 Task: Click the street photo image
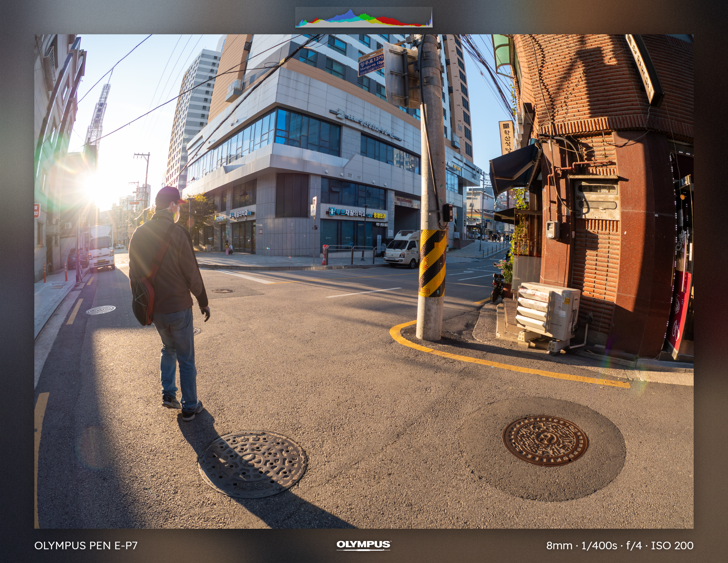[364, 281]
